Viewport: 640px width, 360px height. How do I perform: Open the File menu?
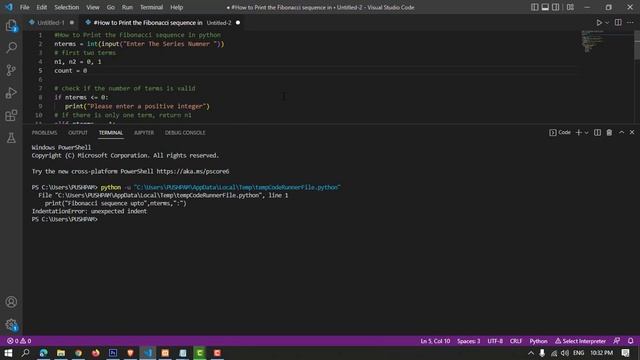(24, 7)
